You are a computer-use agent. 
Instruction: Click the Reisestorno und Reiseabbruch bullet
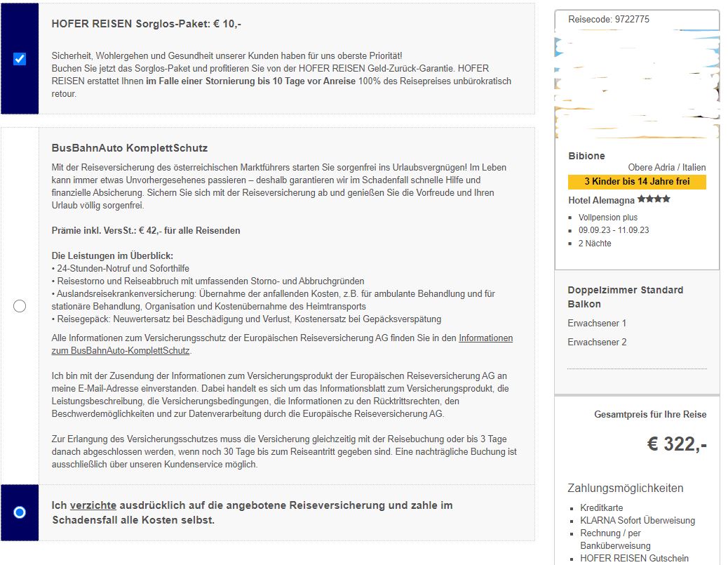pos(208,281)
